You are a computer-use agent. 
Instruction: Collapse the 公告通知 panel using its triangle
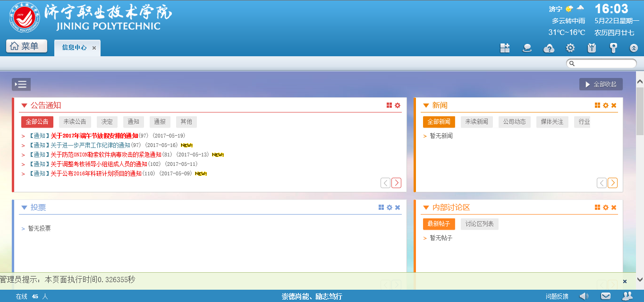(24, 106)
